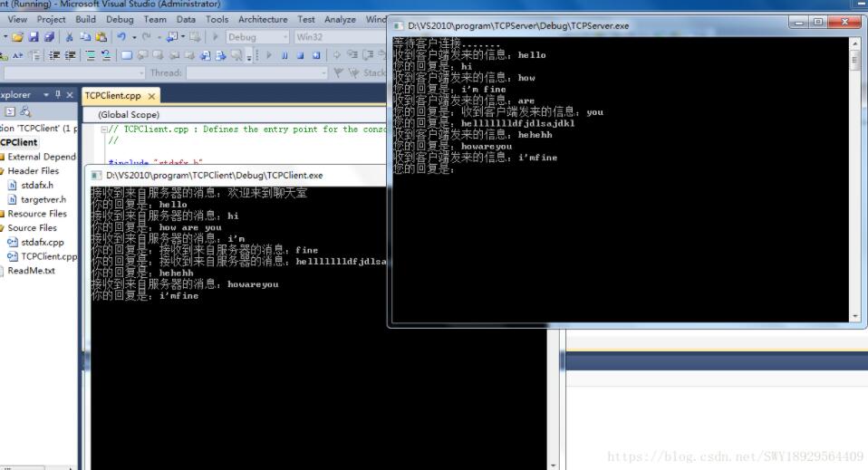This screenshot has height=470, width=868.
Task: Open the Thread dropdown
Action: click(x=257, y=72)
